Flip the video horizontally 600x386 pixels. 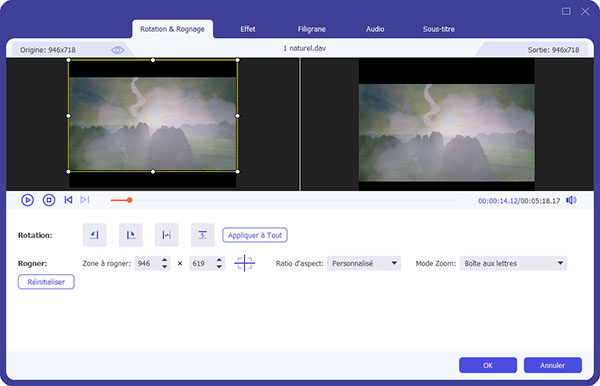click(x=166, y=235)
